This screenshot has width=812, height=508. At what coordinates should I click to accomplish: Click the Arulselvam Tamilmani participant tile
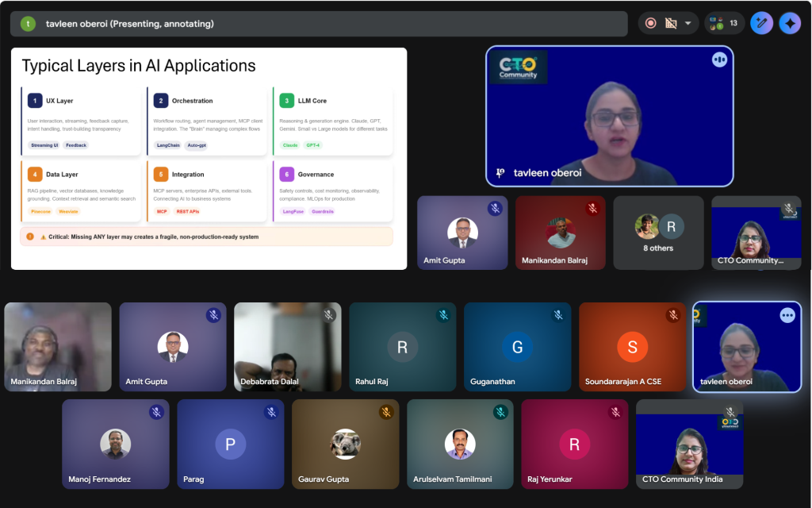coord(460,443)
